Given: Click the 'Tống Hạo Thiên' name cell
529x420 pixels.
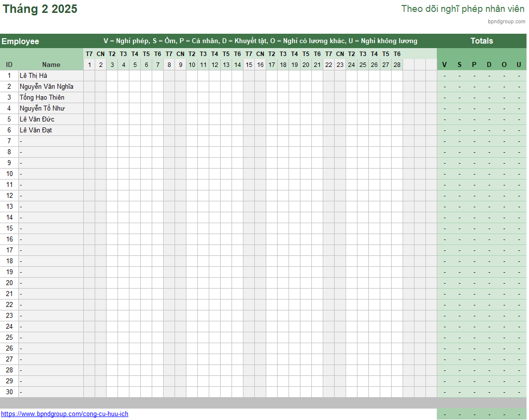Looking at the screenshot, I should coord(42,98).
